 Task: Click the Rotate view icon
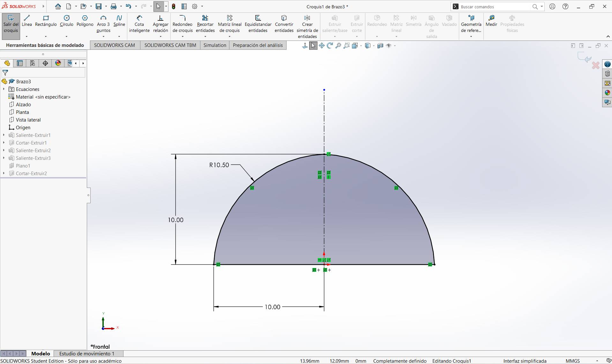(330, 46)
